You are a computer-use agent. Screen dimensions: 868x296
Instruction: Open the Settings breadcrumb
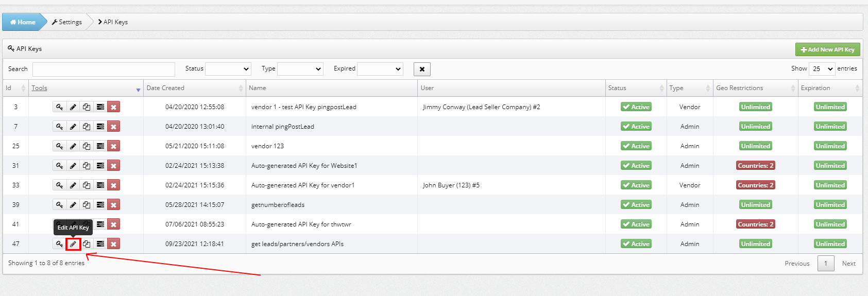[67, 22]
